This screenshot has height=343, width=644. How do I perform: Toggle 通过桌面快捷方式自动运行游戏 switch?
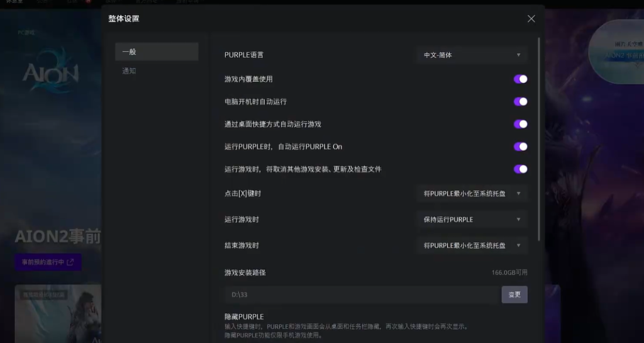coord(520,125)
